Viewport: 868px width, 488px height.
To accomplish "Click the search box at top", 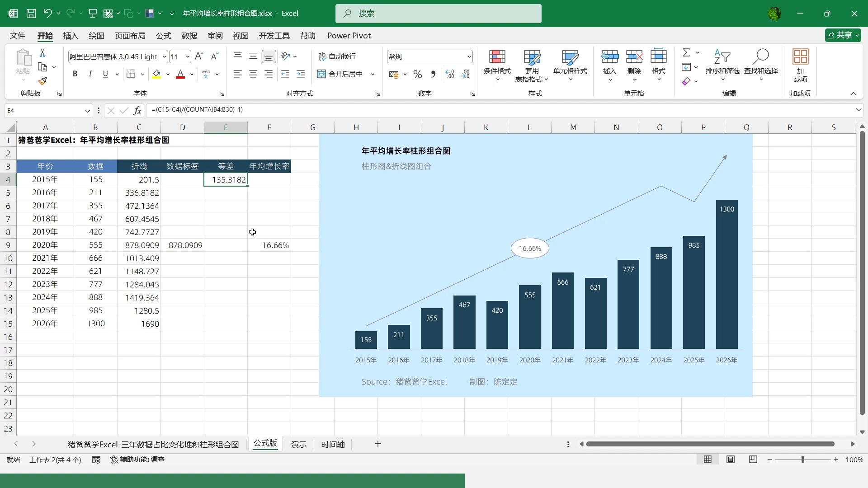I will [438, 14].
